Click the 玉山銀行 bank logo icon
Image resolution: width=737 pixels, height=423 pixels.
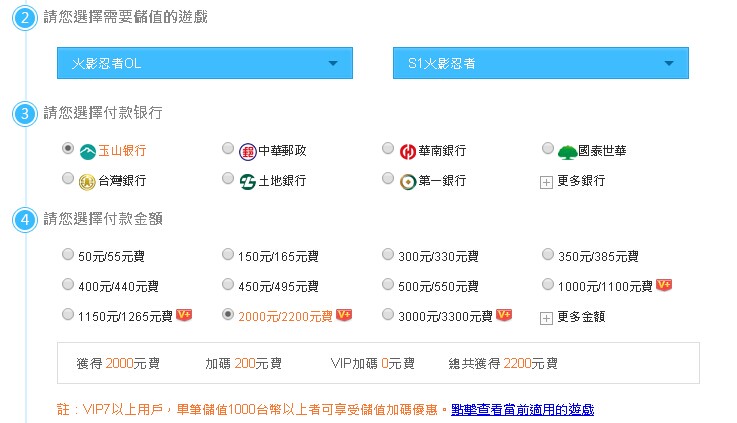coord(88,152)
